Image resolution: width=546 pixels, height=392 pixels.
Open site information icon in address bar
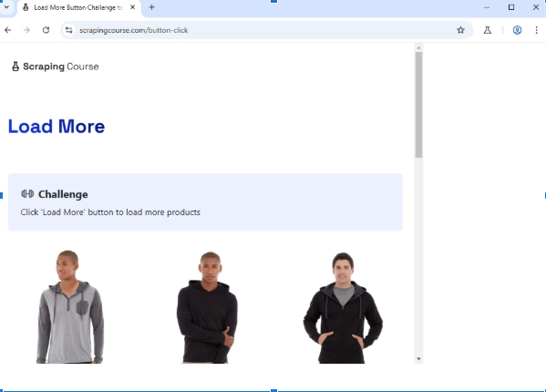(x=69, y=30)
